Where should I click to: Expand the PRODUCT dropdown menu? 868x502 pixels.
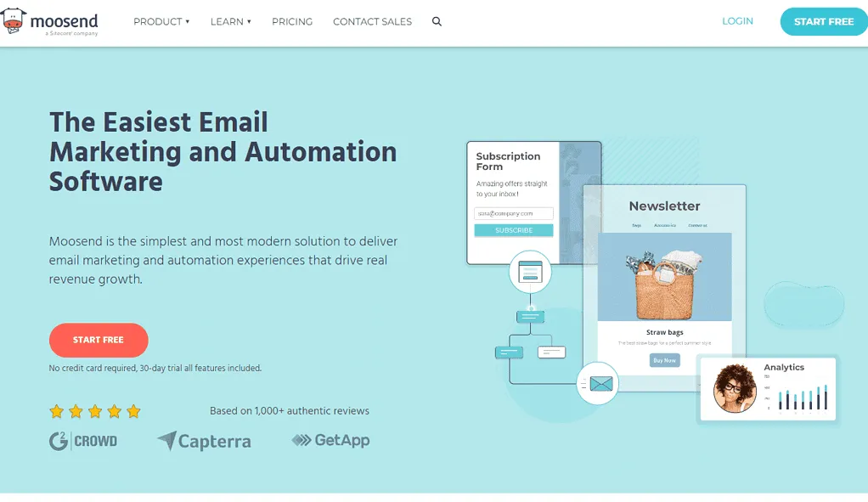[161, 21]
